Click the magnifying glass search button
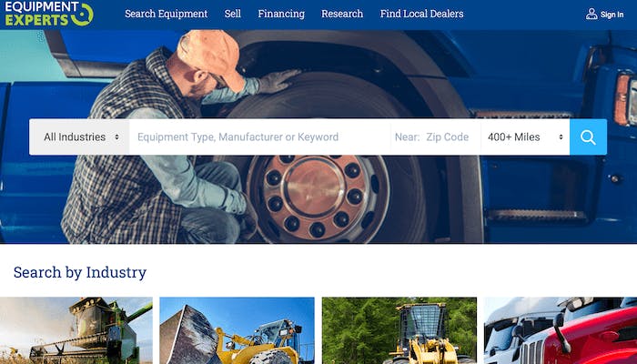The image size is (637, 364). click(588, 136)
